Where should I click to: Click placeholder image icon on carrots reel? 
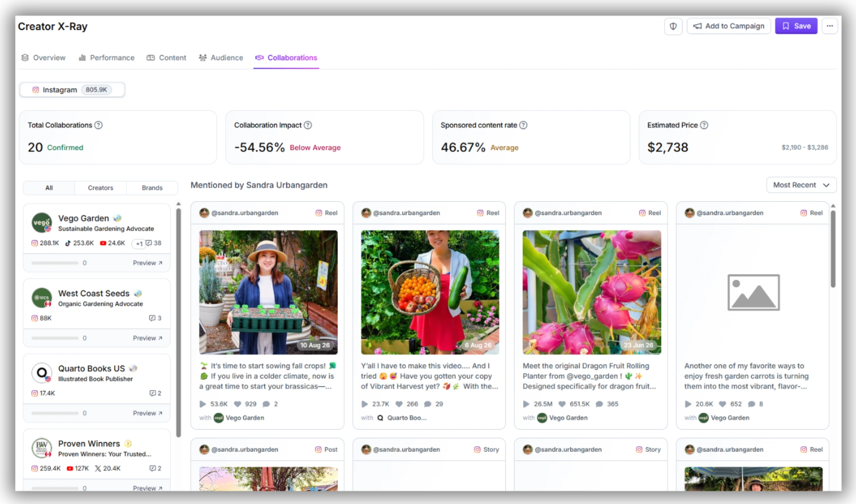(x=753, y=292)
